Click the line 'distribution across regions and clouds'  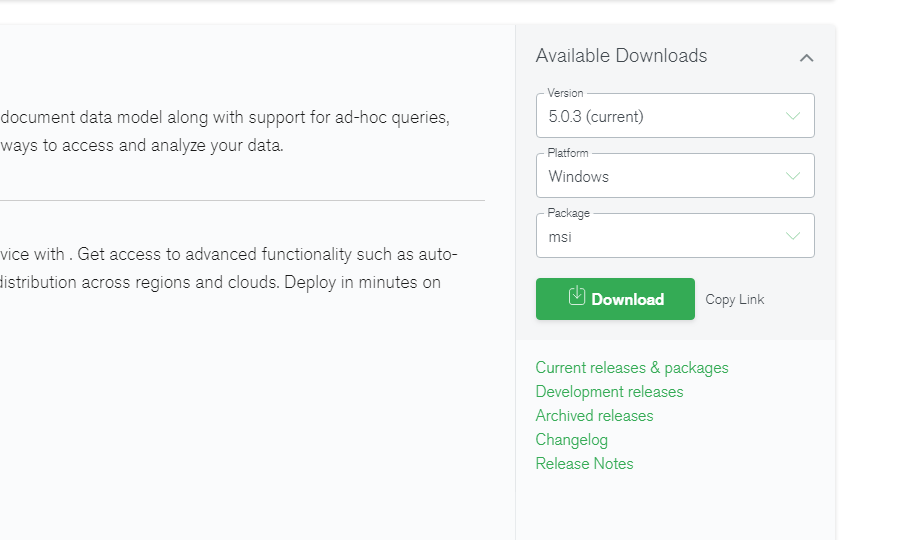[220, 283]
